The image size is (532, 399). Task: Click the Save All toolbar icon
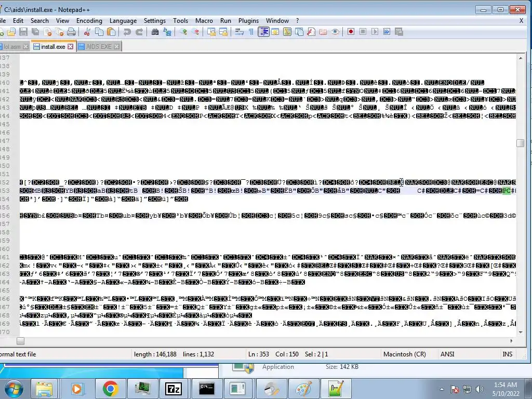pyautogui.click(x=35, y=32)
